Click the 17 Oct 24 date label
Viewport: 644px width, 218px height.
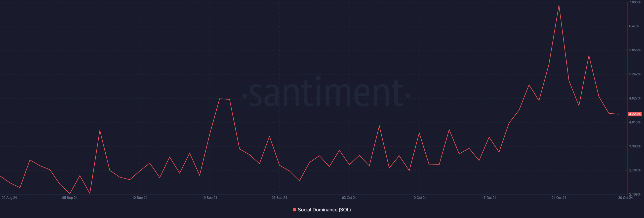(x=489, y=198)
